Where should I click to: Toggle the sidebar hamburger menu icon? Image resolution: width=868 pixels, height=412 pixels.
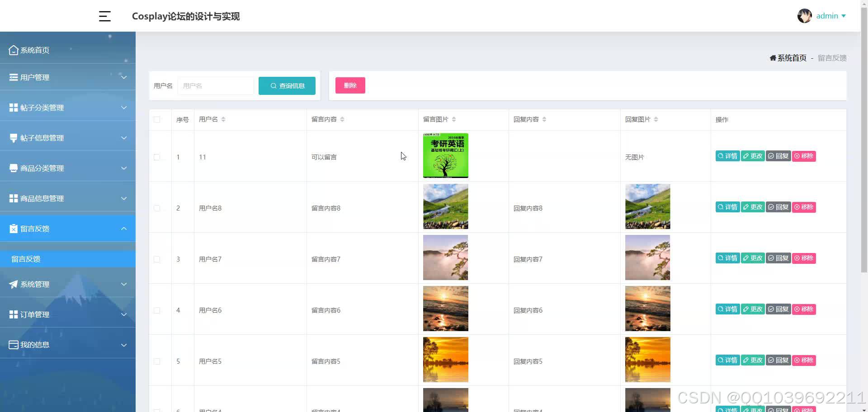[x=105, y=16]
